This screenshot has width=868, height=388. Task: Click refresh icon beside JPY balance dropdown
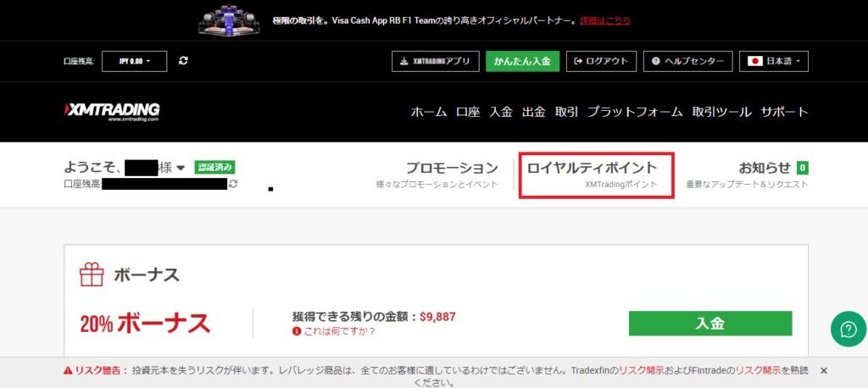coord(183,61)
